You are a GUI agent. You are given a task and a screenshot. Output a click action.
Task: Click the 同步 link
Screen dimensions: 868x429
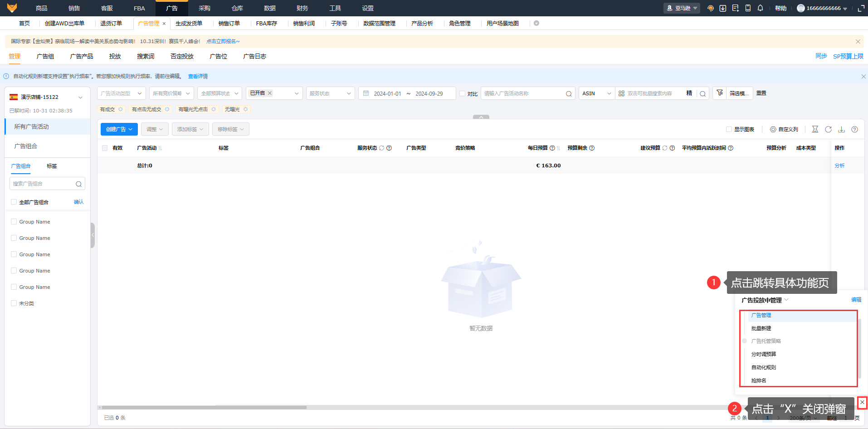(x=821, y=56)
